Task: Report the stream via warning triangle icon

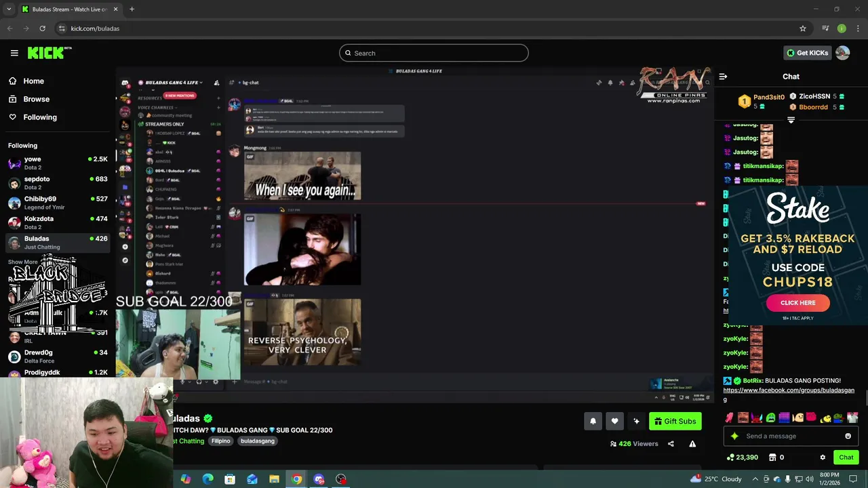Action: [x=692, y=444]
